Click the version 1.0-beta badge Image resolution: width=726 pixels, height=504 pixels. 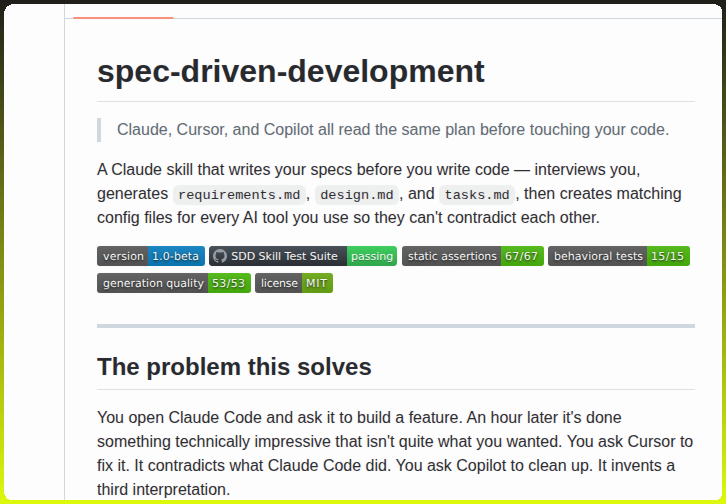coord(150,256)
